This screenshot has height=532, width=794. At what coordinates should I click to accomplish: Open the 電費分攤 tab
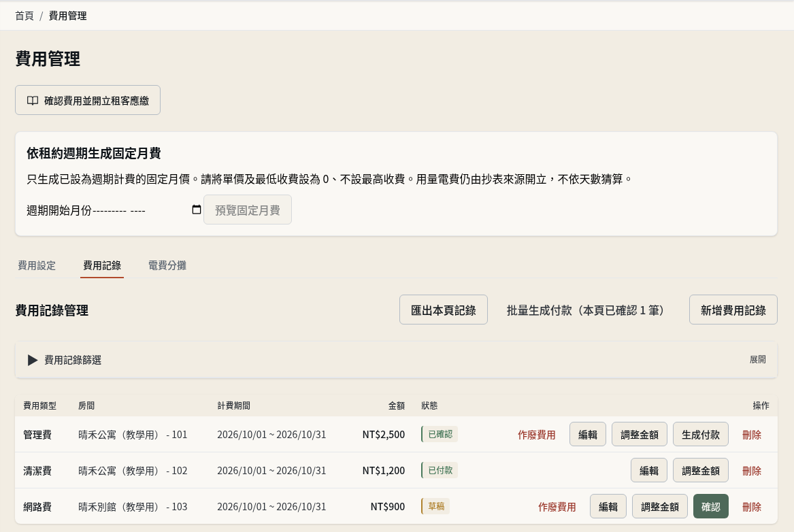167,265
